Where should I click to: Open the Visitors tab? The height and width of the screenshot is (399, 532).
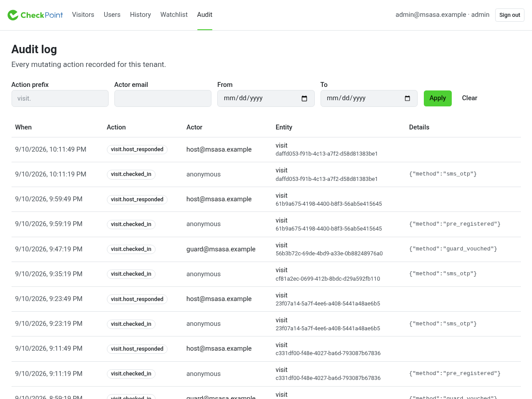click(x=83, y=15)
